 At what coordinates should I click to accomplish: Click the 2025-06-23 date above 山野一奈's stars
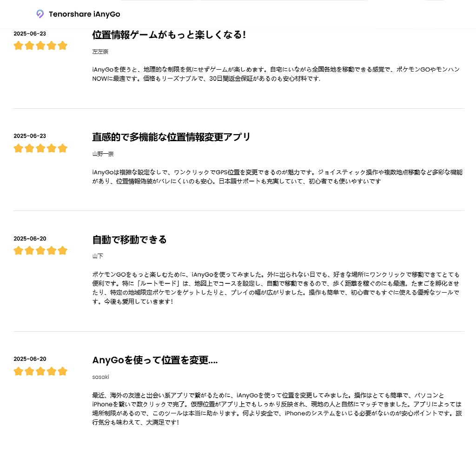click(30, 136)
